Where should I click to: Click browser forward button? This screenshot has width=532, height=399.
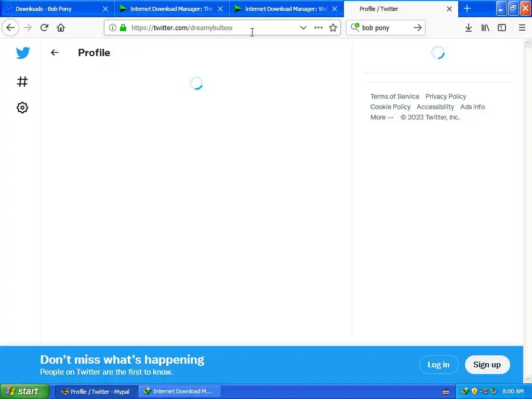(x=28, y=28)
